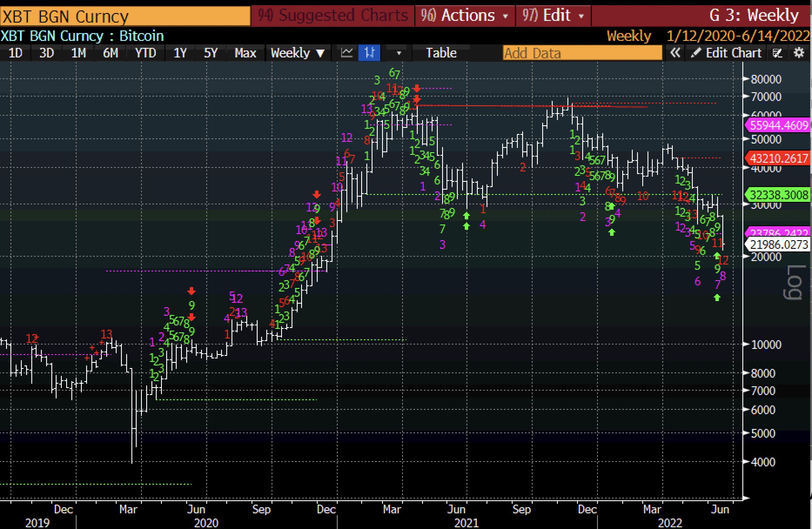
Task: Open Suggested Charts
Action: tap(333, 16)
